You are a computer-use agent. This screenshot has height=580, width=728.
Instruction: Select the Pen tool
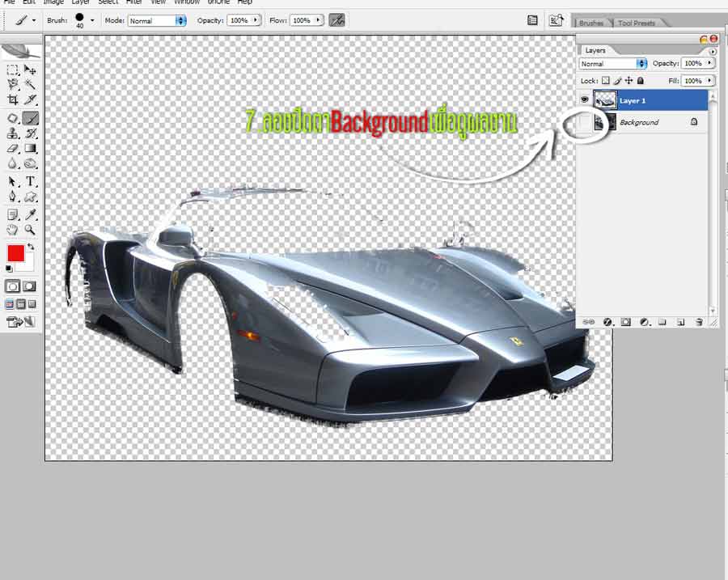[12, 197]
